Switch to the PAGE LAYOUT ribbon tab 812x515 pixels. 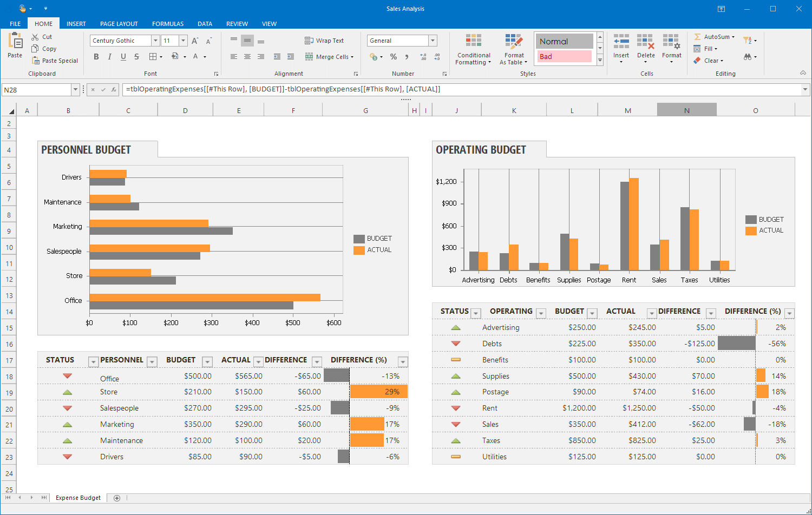pyautogui.click(x=119, y=24)
